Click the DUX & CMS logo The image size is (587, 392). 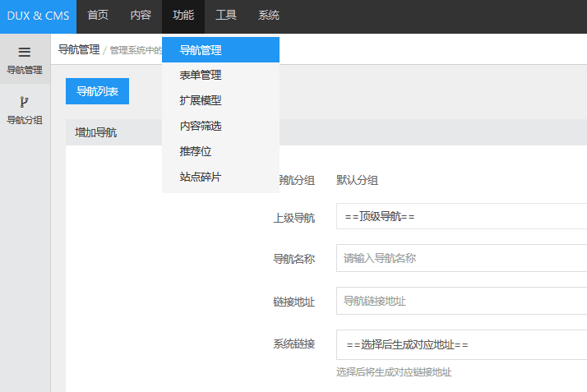(38, 16)
